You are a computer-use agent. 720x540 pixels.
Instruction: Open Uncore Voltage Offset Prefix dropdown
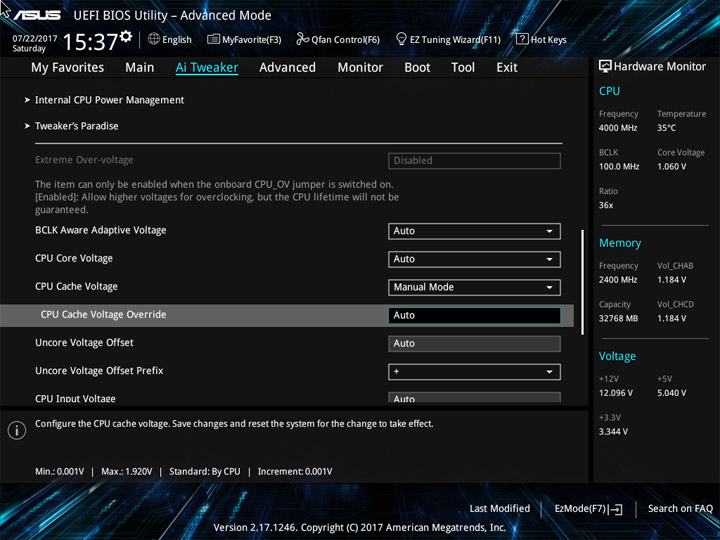tap(474, 371)
